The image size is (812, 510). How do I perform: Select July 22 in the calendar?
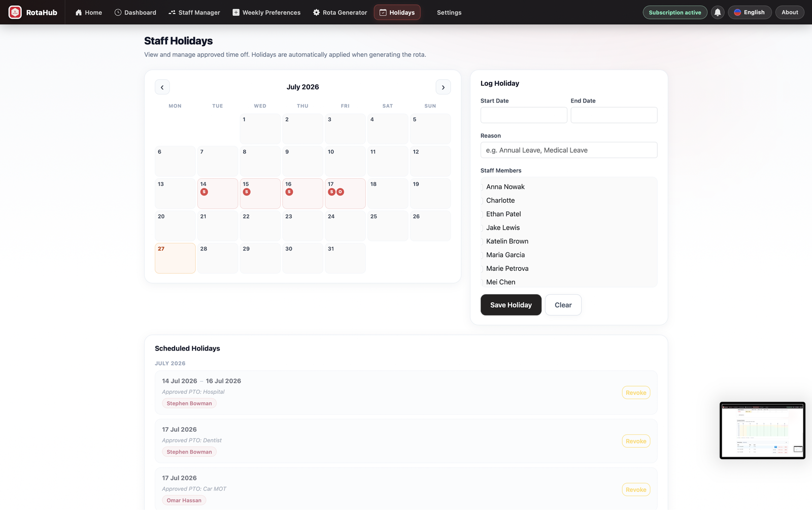(x=260, y=226)
